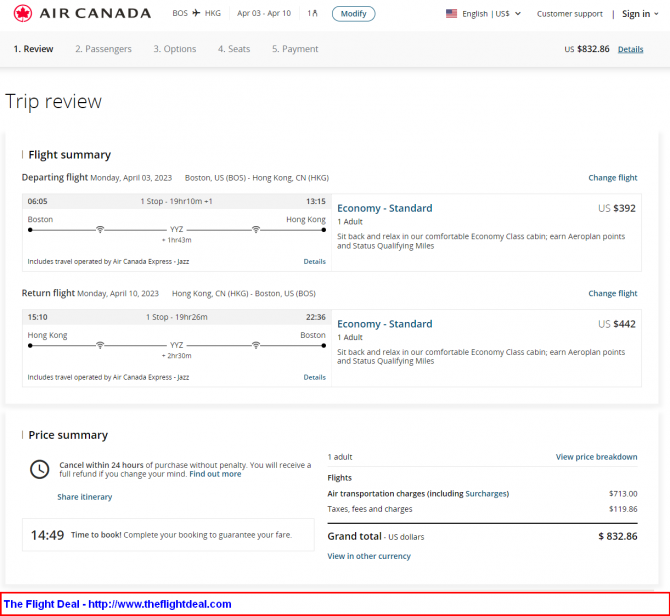Click the US $442 fare price

click(x=617, y=324)
